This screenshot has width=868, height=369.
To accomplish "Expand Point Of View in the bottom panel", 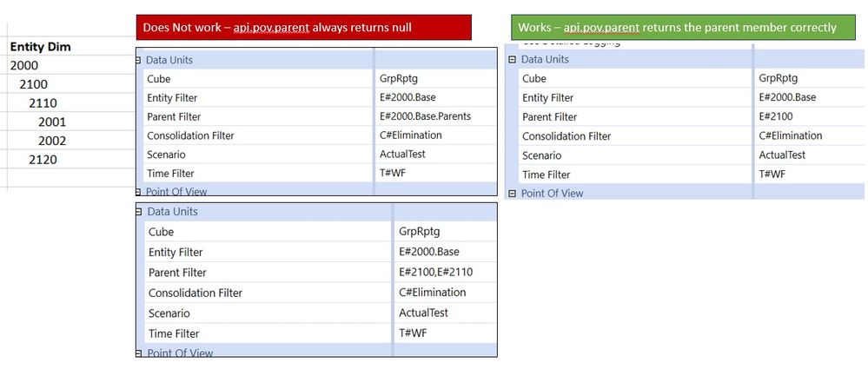I will coord(139,353).
